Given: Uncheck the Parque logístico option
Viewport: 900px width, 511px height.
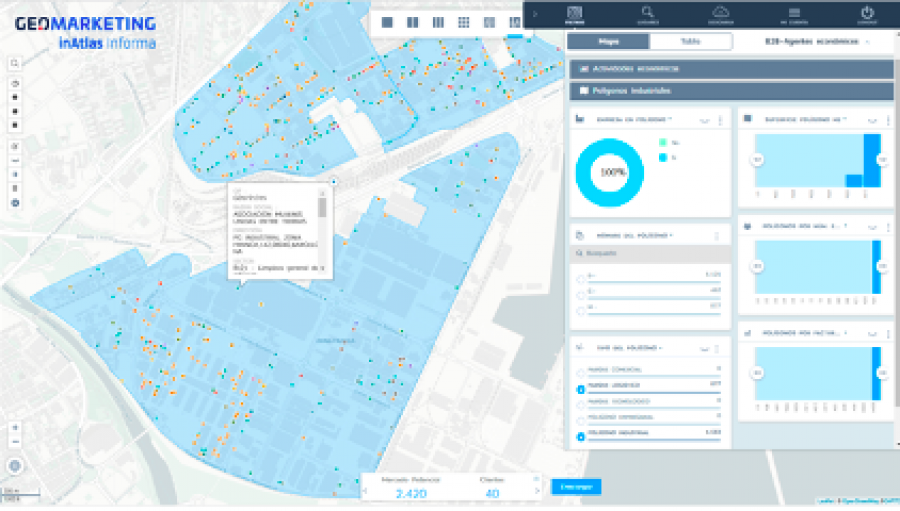Looking at the screenshot, I should coord(580,389).
